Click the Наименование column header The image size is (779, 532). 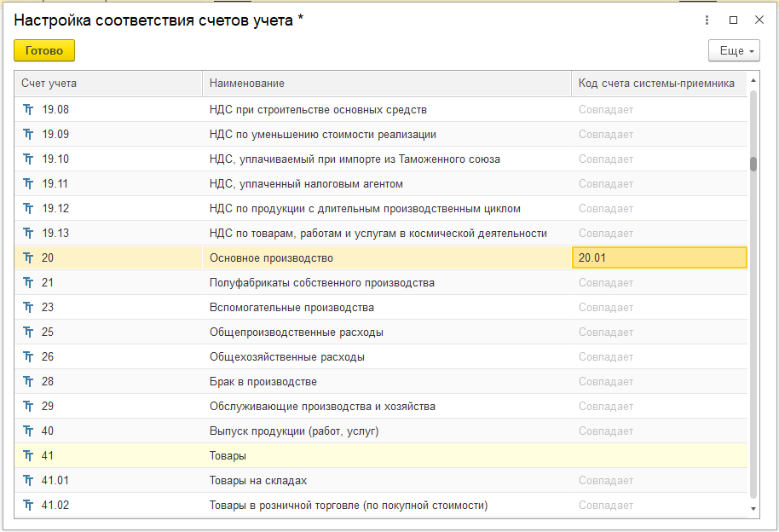click(x=387, y=84)
